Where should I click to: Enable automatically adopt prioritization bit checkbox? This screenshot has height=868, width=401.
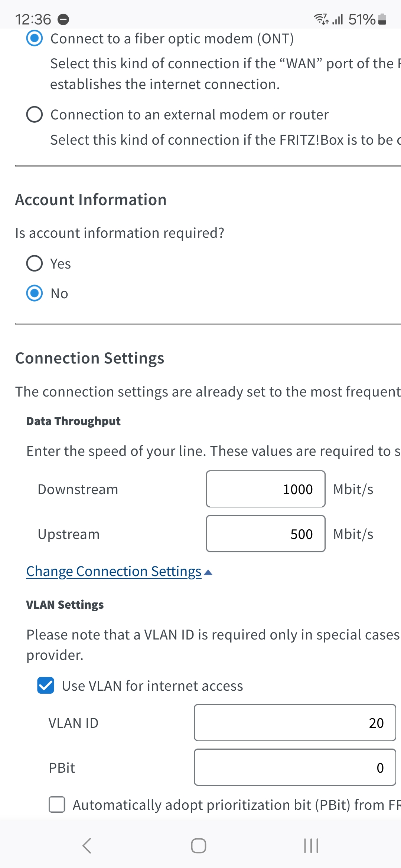(x=57, y=805)
